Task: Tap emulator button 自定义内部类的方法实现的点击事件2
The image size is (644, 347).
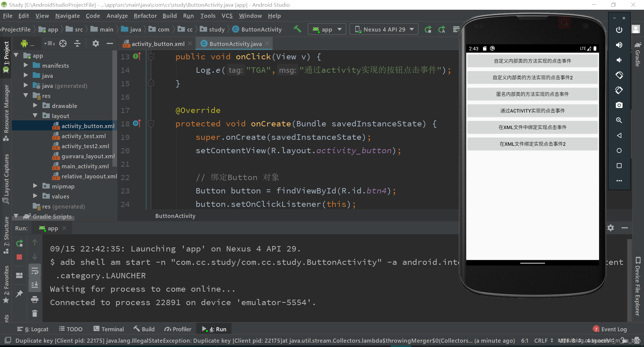Action: coord(533,77)
